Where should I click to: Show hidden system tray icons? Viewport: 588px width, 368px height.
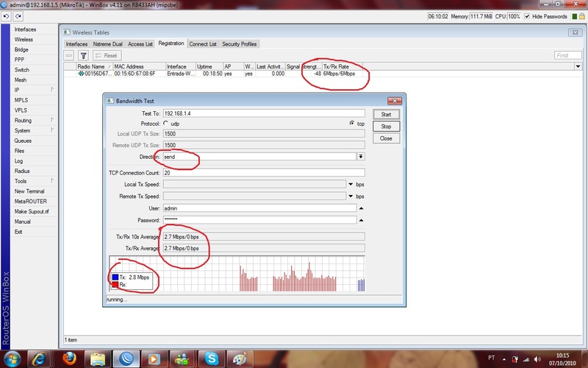click(503, 359)
